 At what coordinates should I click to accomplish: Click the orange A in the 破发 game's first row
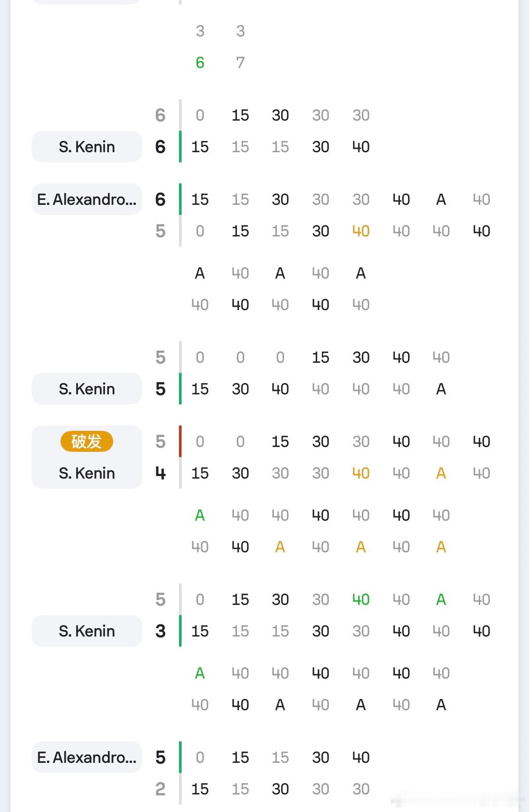(441, 473)
